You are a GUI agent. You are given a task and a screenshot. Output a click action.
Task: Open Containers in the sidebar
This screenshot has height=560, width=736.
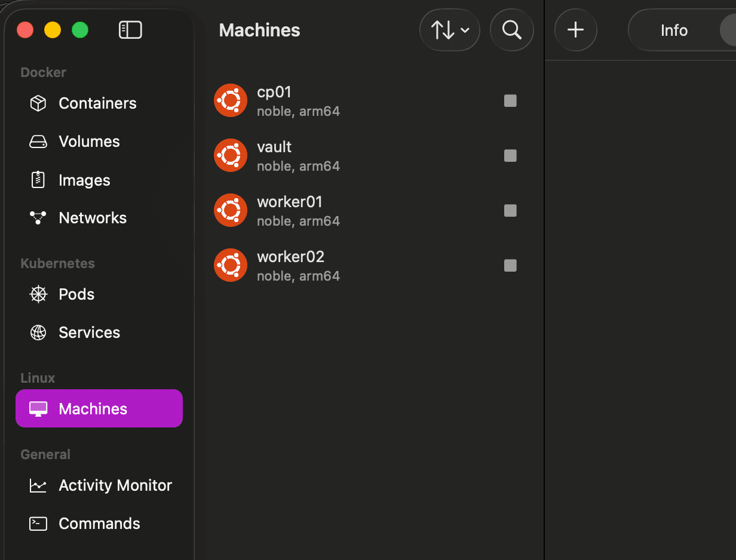click(x=99, y=103)
